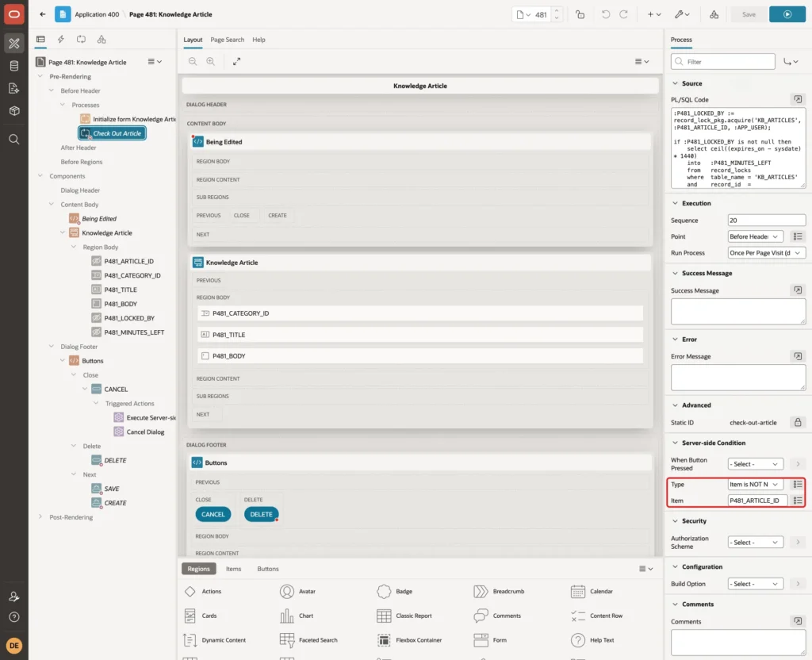Undo the last change
The width and height of the screenshot is (812, 660).
605,14
